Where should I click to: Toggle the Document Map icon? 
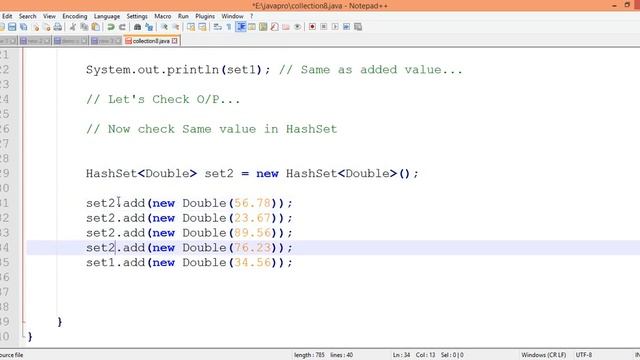click(x=263, y=27)
